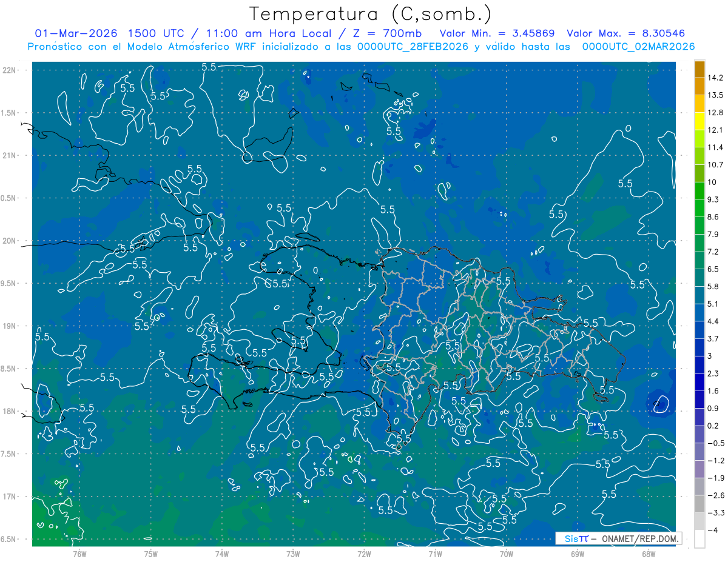Click the legend value '10'

713,182
